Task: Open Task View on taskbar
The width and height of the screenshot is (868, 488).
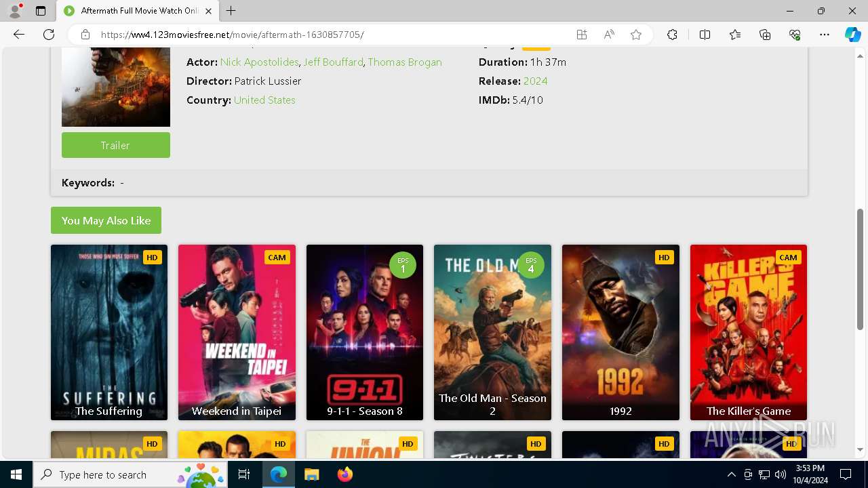Action: tap(244, 474)
